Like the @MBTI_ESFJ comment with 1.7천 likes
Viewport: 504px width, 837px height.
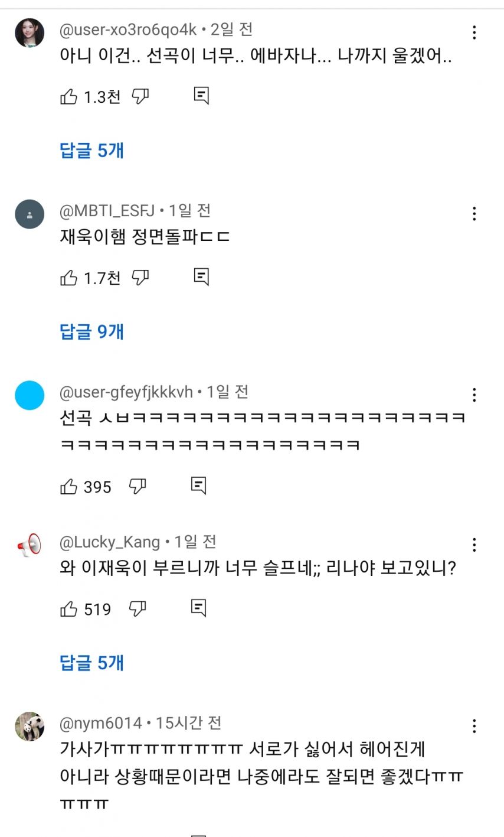[69, 278]
